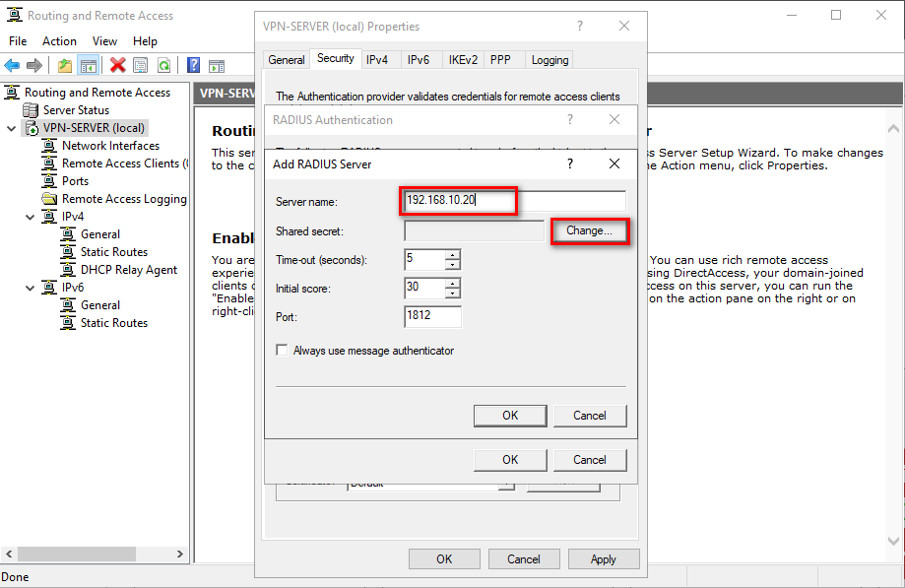The height and width of the screenshot is (588, 905).
Task: Click the blue question mark Help icon
Action: coord(194,65)
